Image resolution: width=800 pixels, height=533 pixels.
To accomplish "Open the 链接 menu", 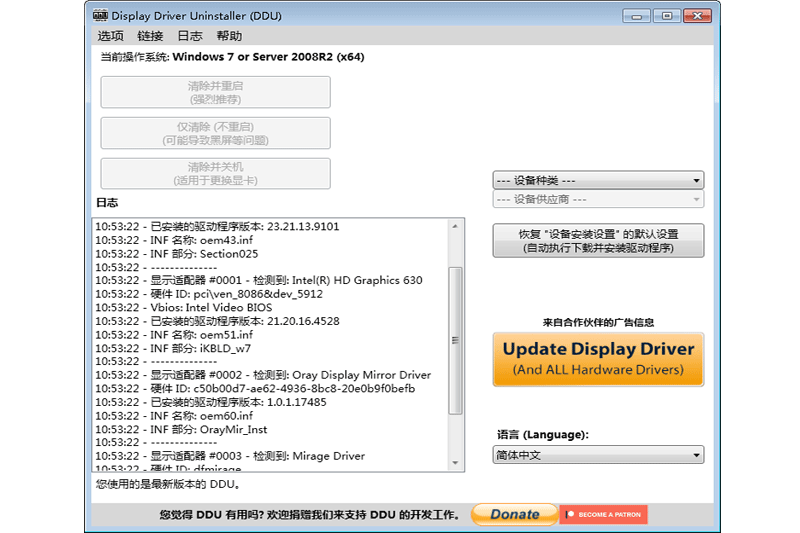I will 150,36.
